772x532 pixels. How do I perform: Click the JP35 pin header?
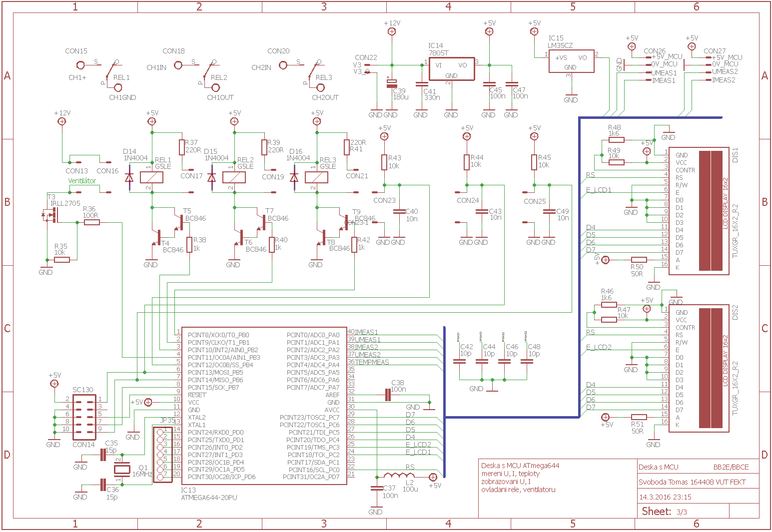point(162,454)
